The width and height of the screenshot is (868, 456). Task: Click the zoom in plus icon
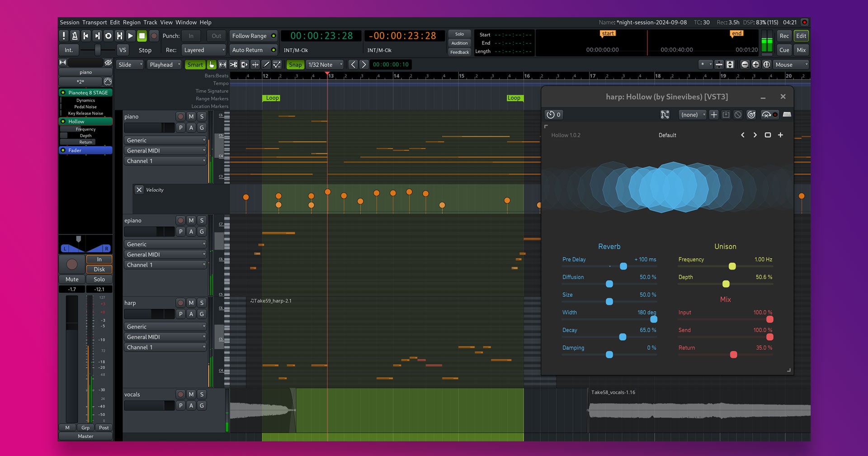point(755,65)
